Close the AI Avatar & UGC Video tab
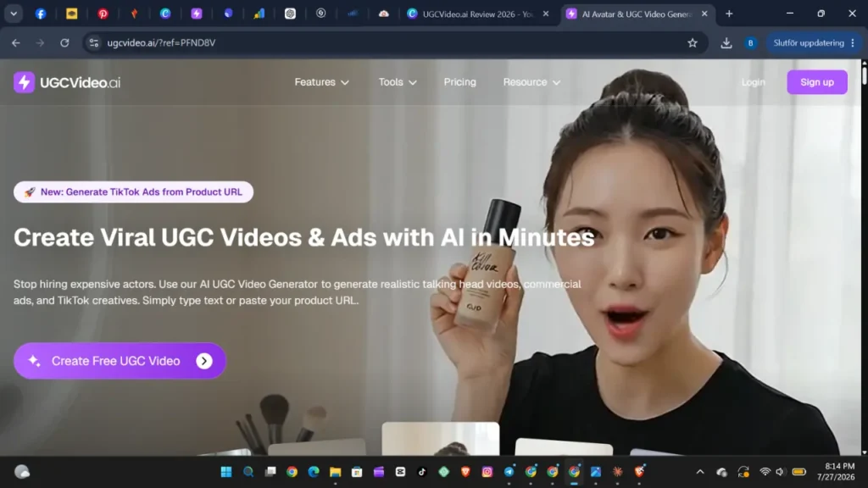 click(704, 14)
